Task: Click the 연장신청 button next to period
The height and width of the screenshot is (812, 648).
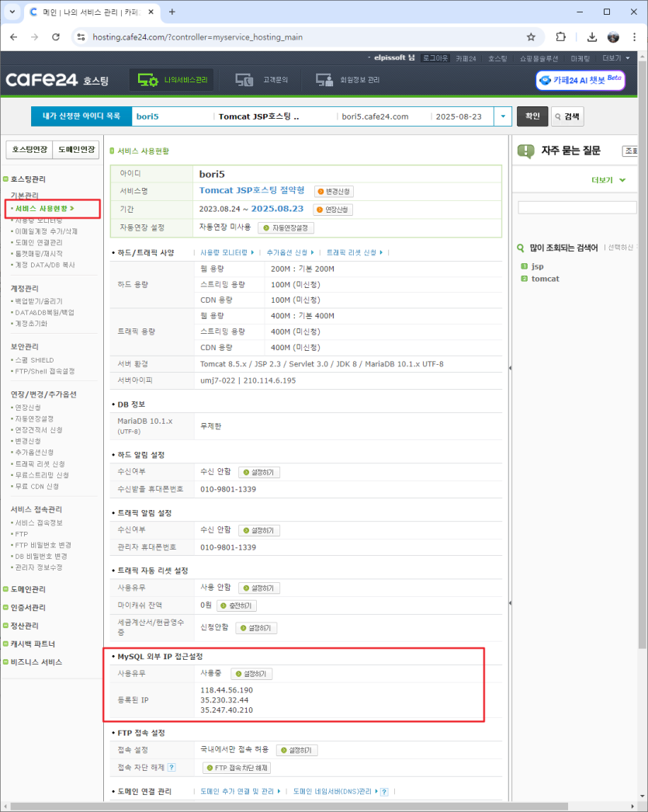Action: [333, 210]
